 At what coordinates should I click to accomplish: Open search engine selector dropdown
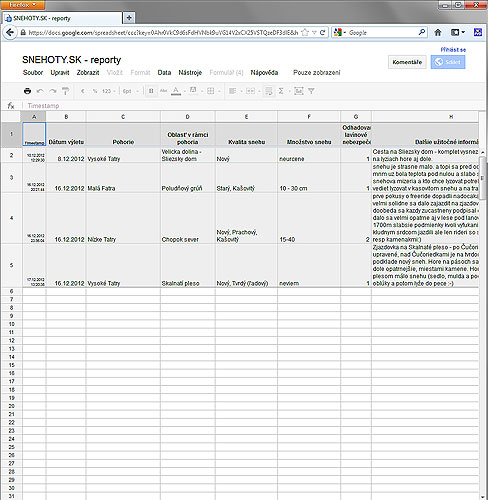tap(340, 33)
